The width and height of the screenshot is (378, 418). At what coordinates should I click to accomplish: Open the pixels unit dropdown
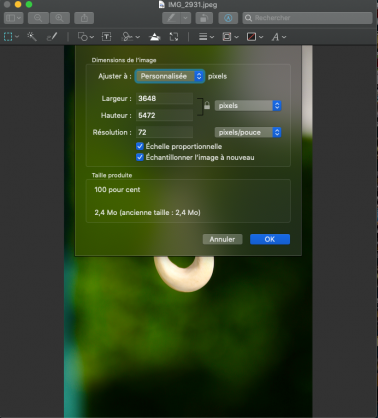coord(248,106)
